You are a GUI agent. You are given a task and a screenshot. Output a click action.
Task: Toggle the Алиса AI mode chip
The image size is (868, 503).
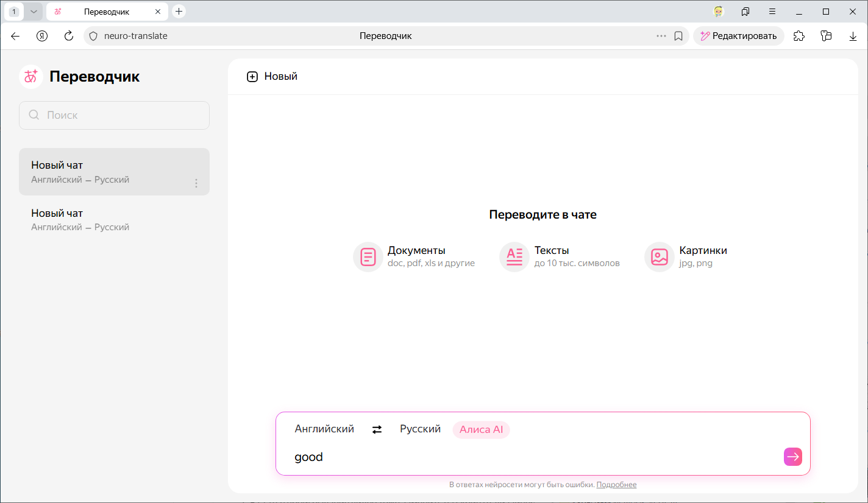coord(481,429)
